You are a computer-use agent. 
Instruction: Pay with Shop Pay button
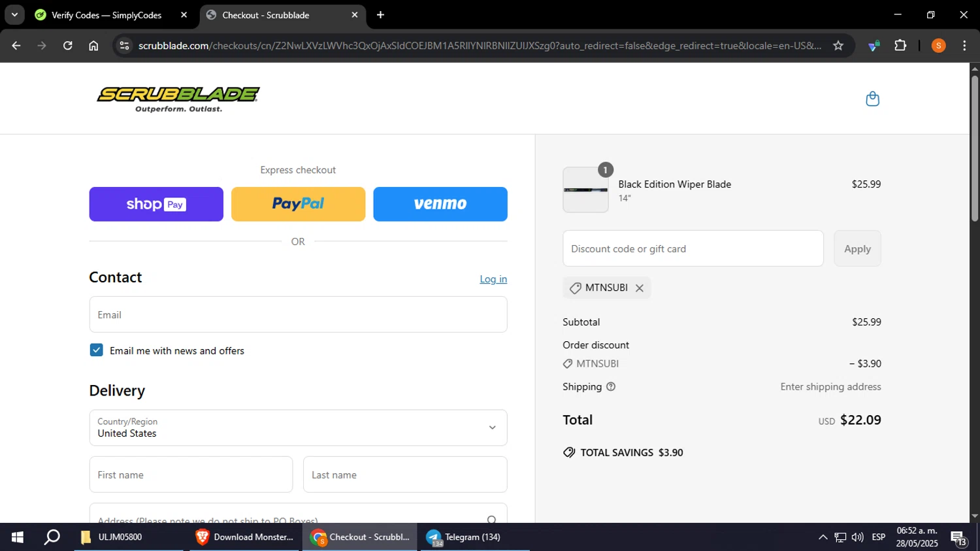(156, 204)
